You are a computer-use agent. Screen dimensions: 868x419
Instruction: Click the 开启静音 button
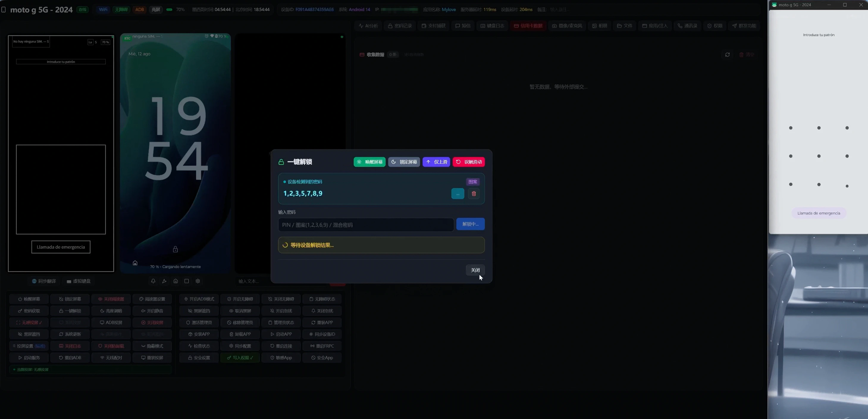[152, 311]
